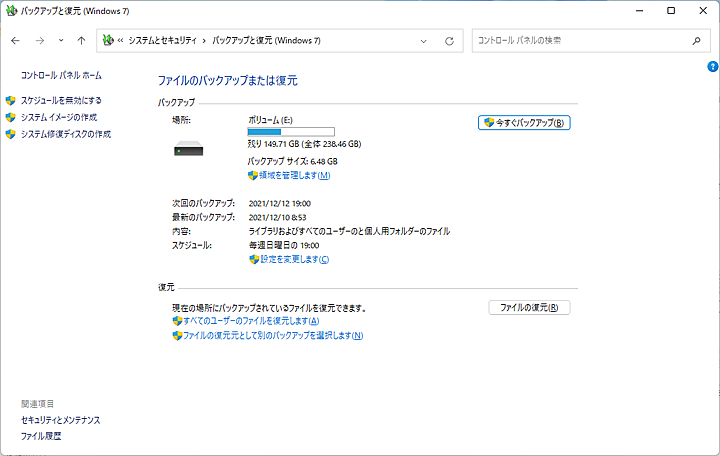Maximize the window

(671, 11)
